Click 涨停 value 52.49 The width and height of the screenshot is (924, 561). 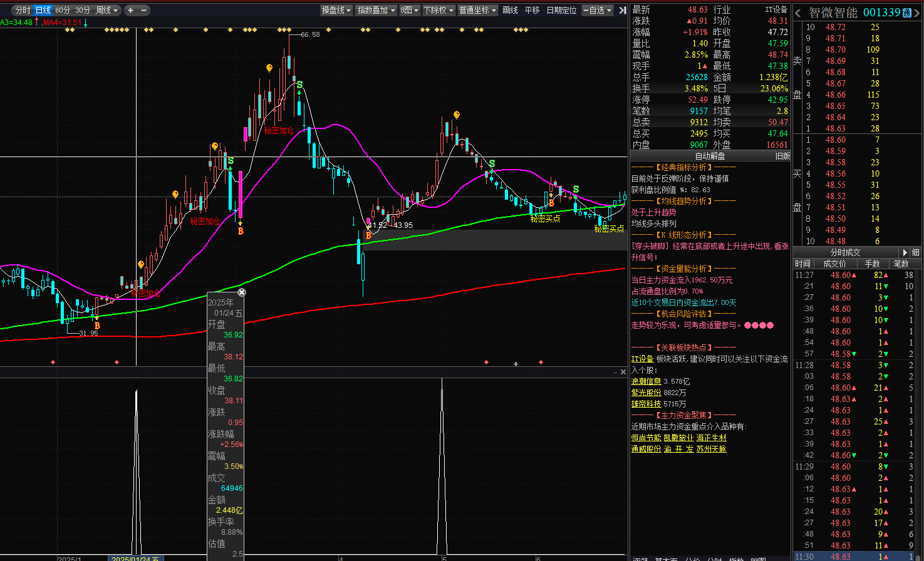(698, 100)
